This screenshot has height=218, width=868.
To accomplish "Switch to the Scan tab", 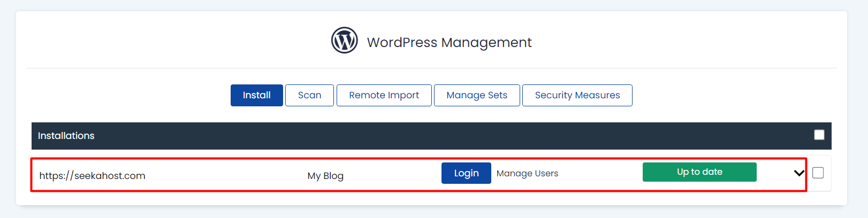I will [309, 95].
